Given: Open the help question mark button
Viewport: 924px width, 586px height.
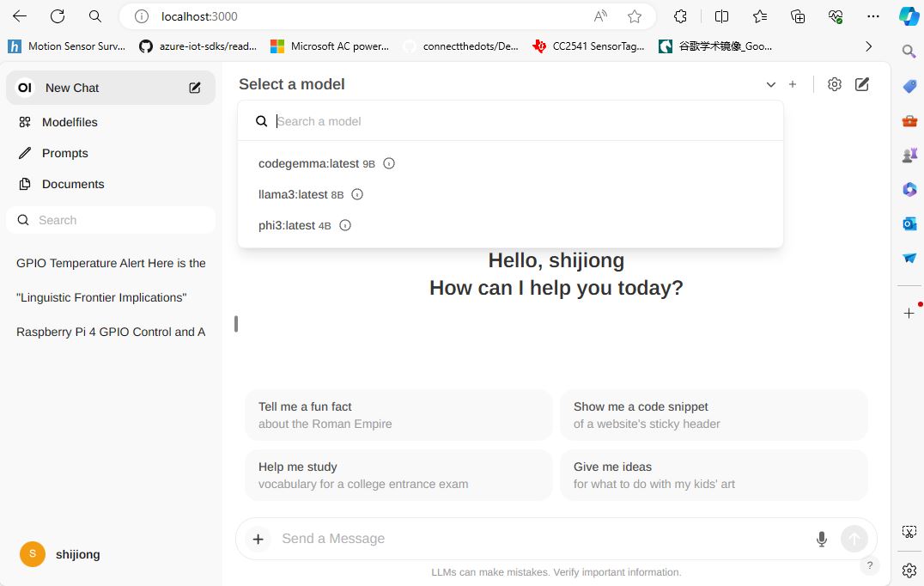Looking at the screenshot, I should tap(869, 566).
